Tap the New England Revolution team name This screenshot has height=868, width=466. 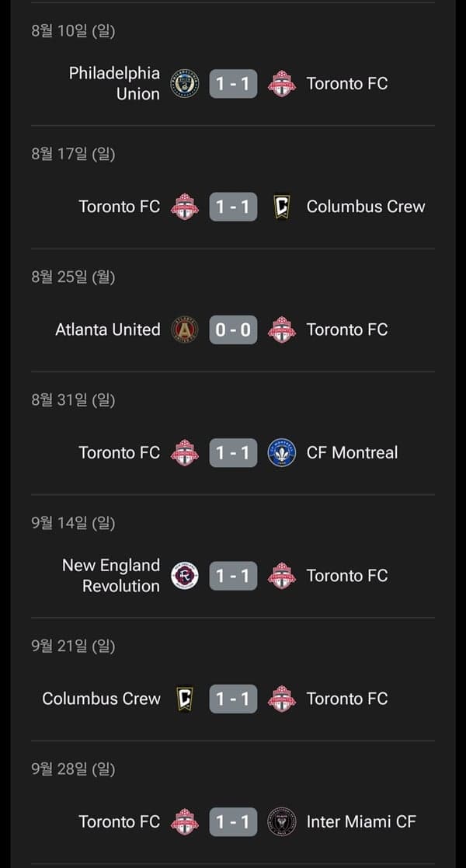(111, 576)
